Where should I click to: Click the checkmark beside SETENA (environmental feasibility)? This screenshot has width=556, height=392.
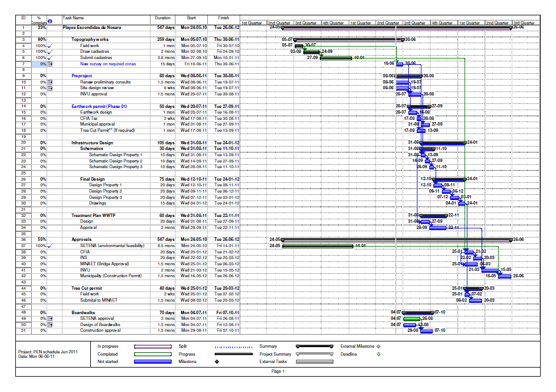tap(50, 246)
